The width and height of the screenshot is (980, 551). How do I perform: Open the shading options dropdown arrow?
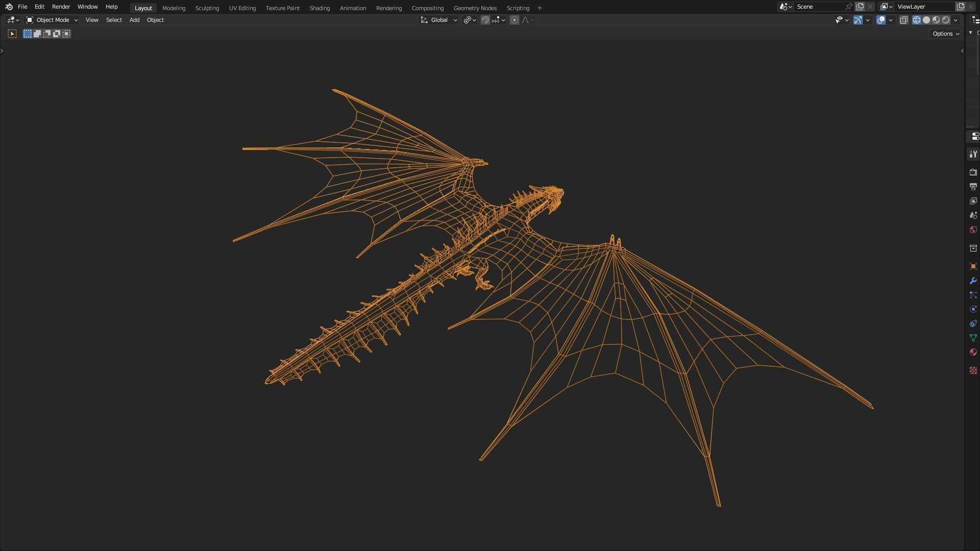coord(955,20)
